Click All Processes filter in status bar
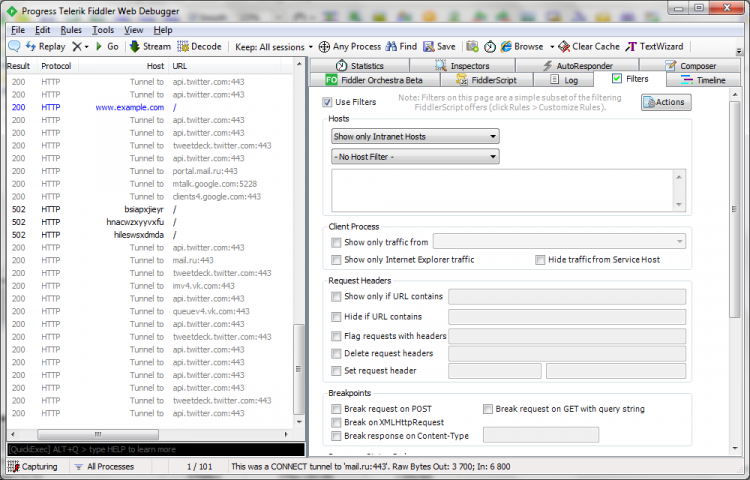The width and height of the screenshot is (750, 480). (104, 467)
